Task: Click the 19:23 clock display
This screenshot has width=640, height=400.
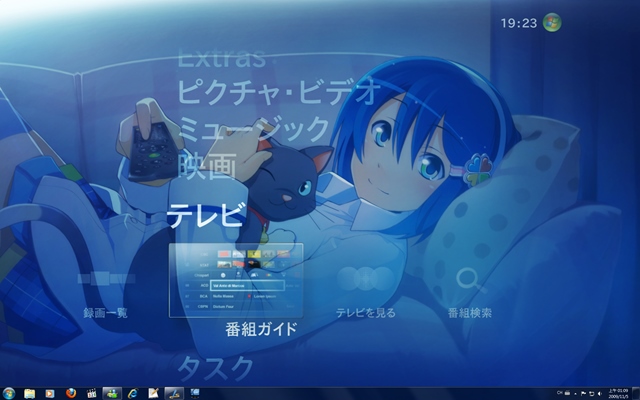Action: click(519, 23)
